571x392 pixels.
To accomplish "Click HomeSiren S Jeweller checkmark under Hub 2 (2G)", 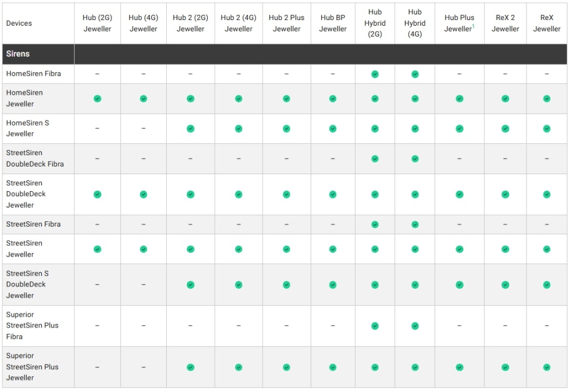I will [190, 128].
